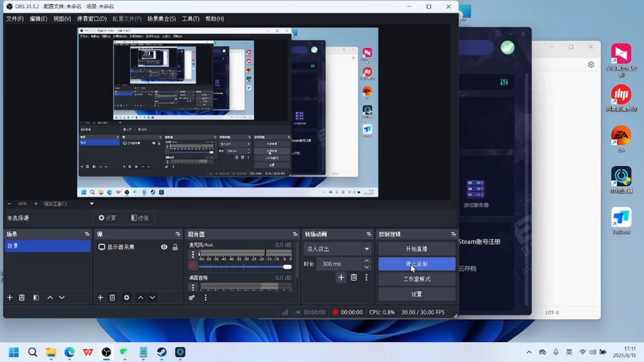Click 开始直播 to start streaming
The width and height of the screenshot is (644, 362).
pos(416,249)
